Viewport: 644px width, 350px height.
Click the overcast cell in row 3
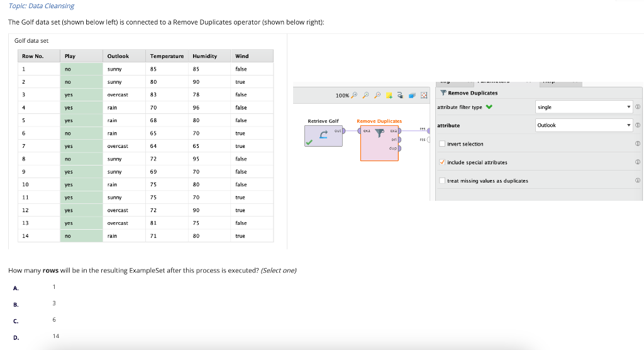pos(124,94)
